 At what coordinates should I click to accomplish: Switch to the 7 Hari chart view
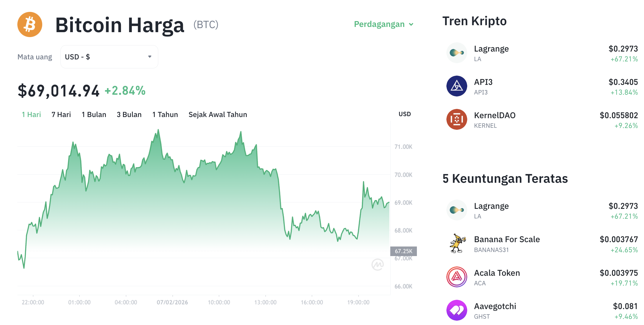[61, 114]
